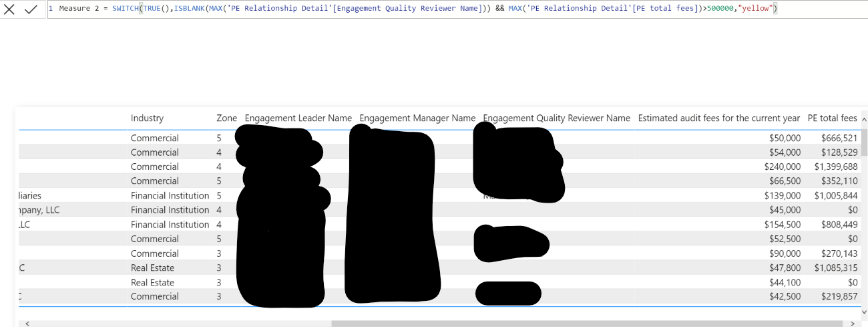Select the $270,143 cell

tap(839, 254)
